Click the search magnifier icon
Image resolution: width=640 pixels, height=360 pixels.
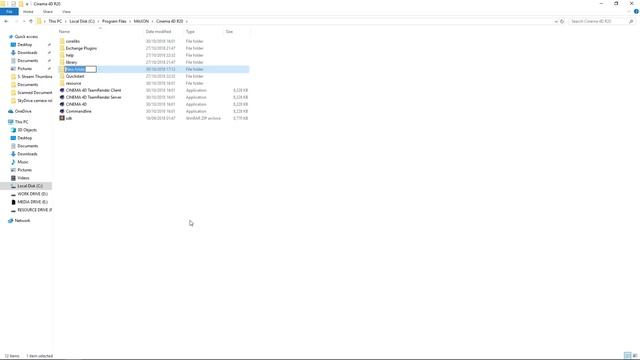coord(631,21)
